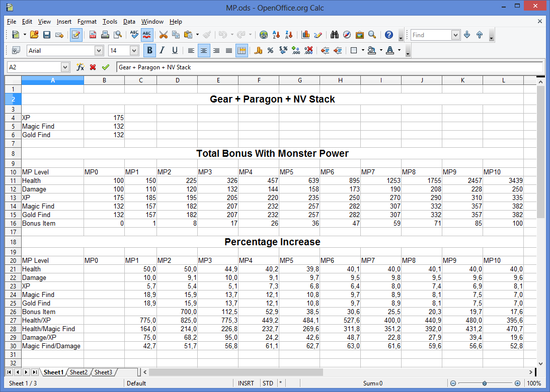Screen dimensions: 550x392
Task: Open Background Color dropdown arrow
Action: (x=381, y=50)
